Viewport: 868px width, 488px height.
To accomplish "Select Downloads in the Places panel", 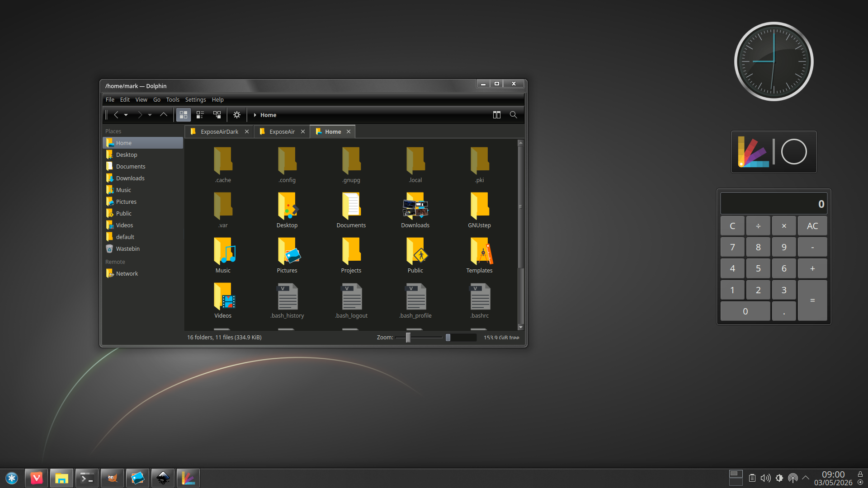I will tap(143, 178).
